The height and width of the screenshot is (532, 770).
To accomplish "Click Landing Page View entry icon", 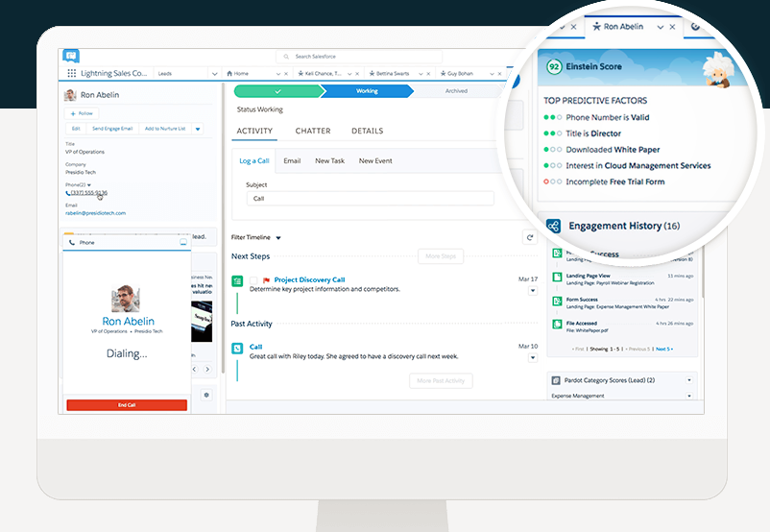I will (558, 278).
